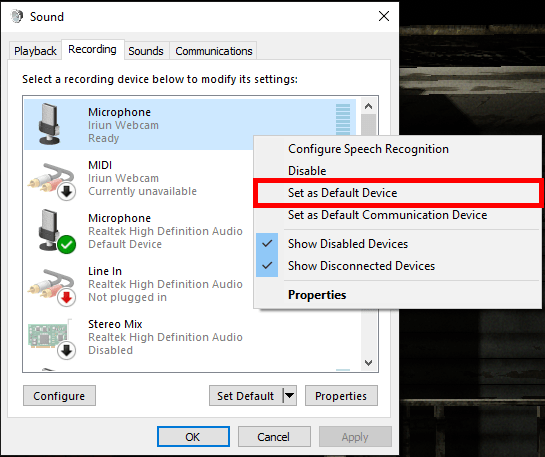Click the scroll up arrow in device list

[x=368, y=106]
